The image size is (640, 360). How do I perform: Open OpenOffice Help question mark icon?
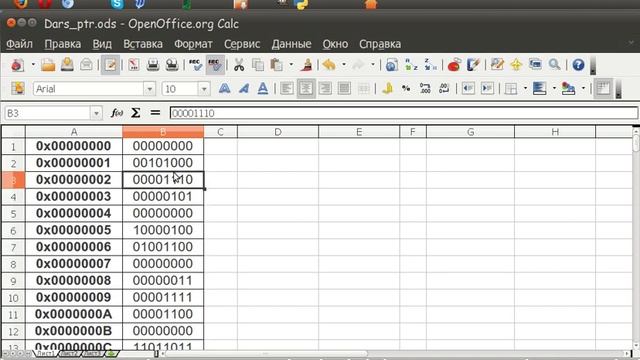point(578,65)
